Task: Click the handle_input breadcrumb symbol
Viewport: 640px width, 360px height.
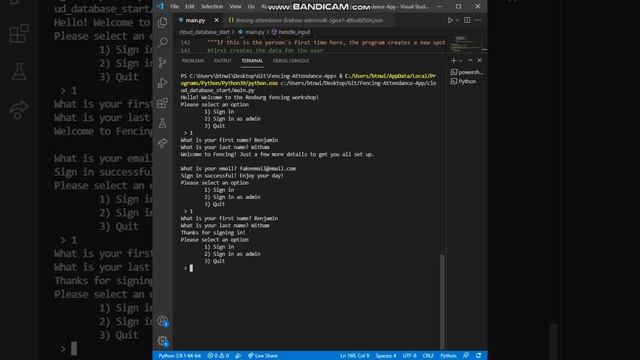Action: (x=291, y=32)
